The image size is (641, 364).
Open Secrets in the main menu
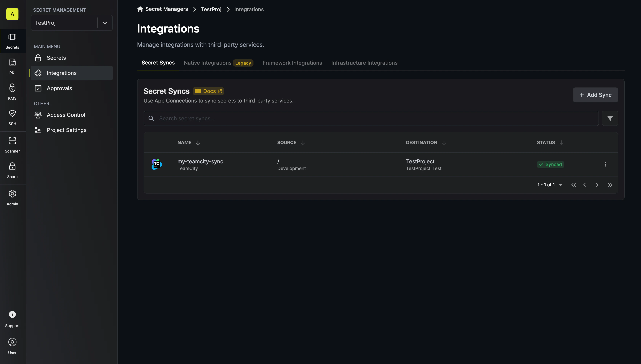click(72, 58)
